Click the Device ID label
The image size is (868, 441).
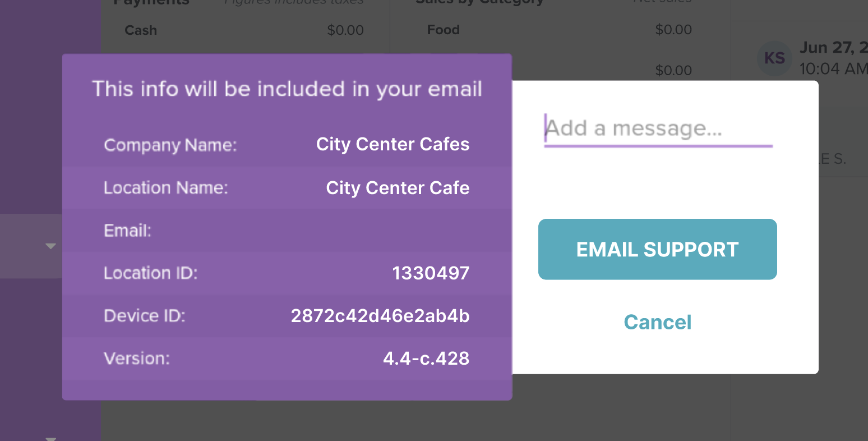coord(144,316)
